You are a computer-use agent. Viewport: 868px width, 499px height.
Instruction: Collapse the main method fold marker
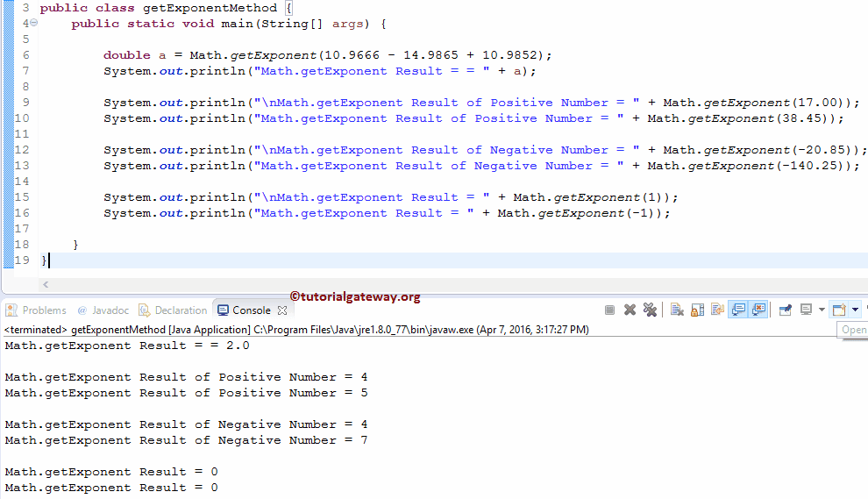[34, 24]
